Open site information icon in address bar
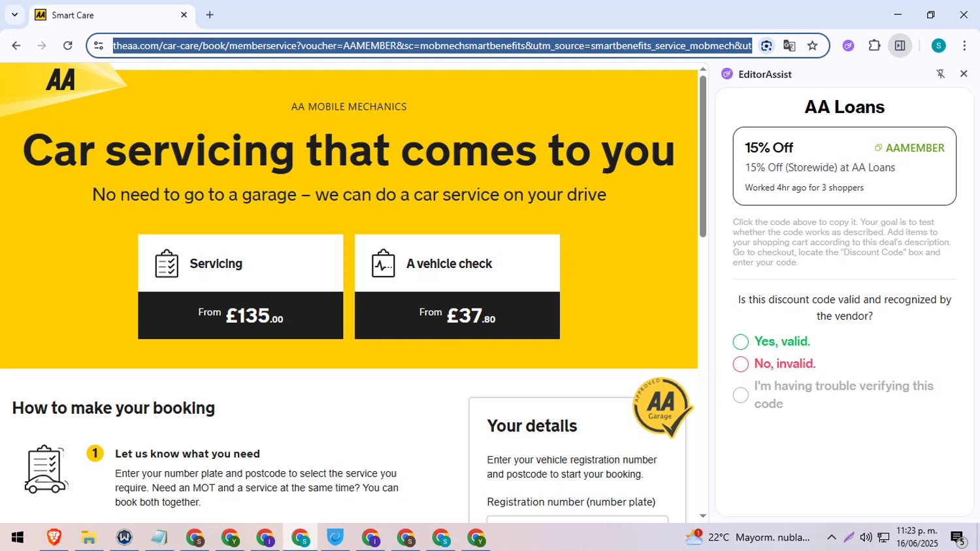The height and width of the screenshot is (551, 980). click(99, 45)
